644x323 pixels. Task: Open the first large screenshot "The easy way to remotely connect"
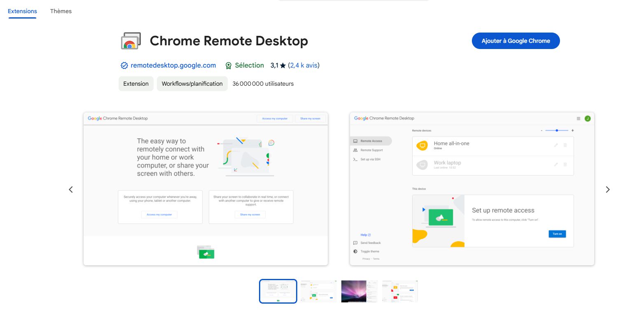pyautogui.click(x=205, y=189)
